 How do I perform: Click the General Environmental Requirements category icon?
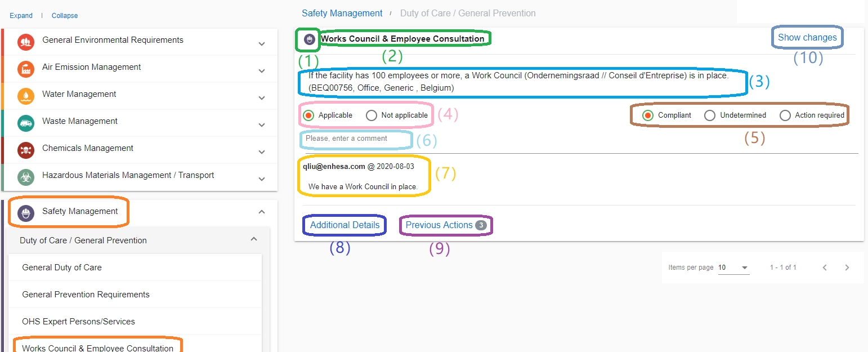point(25,42)
